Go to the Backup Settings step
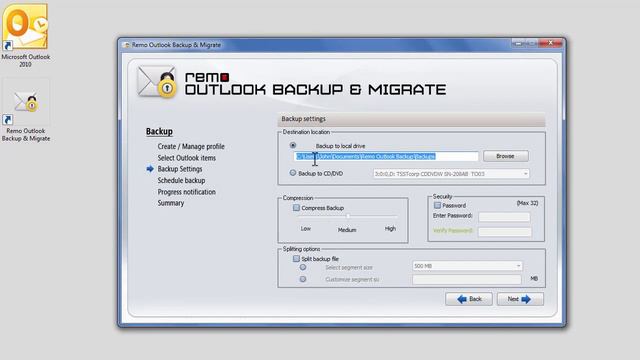This screenshot has height=360, width=640. (180, 169)
